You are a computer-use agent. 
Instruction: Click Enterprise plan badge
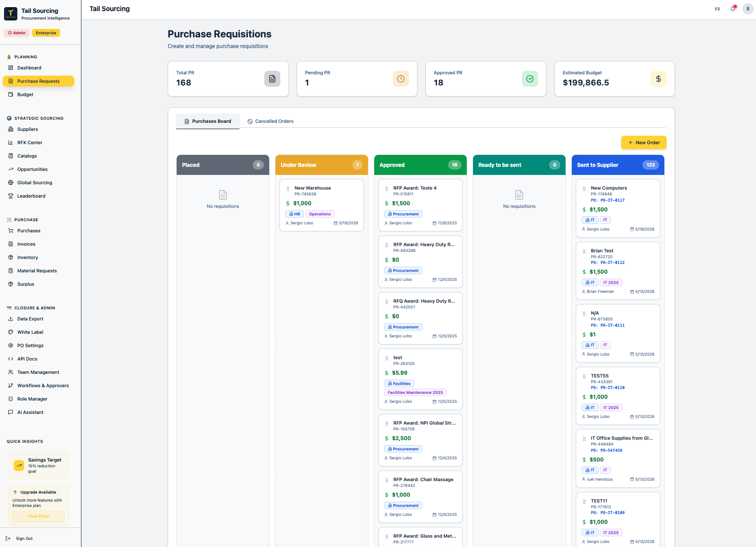point(46,33)
